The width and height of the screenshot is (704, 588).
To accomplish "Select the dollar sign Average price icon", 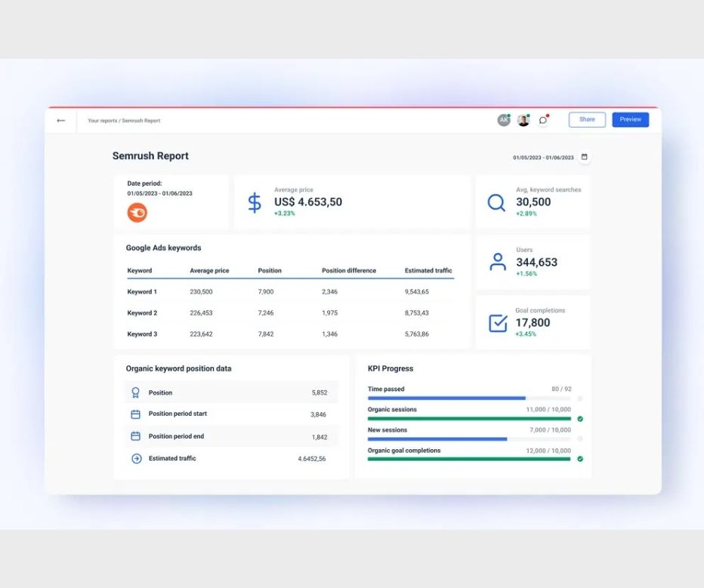I will pyautogui.click(x=255, y=202).
